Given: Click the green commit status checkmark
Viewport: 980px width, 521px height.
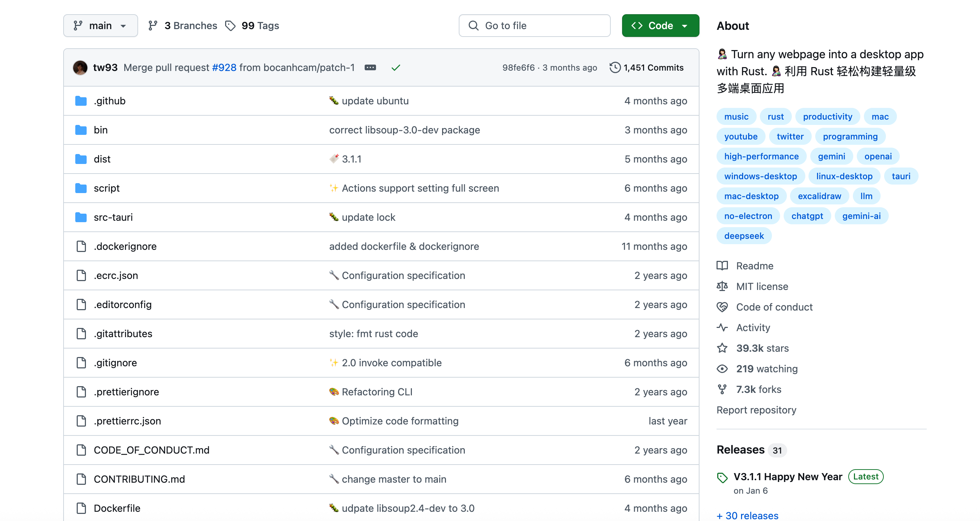Looking at the screenshot, I should click(x=396, y=68).
